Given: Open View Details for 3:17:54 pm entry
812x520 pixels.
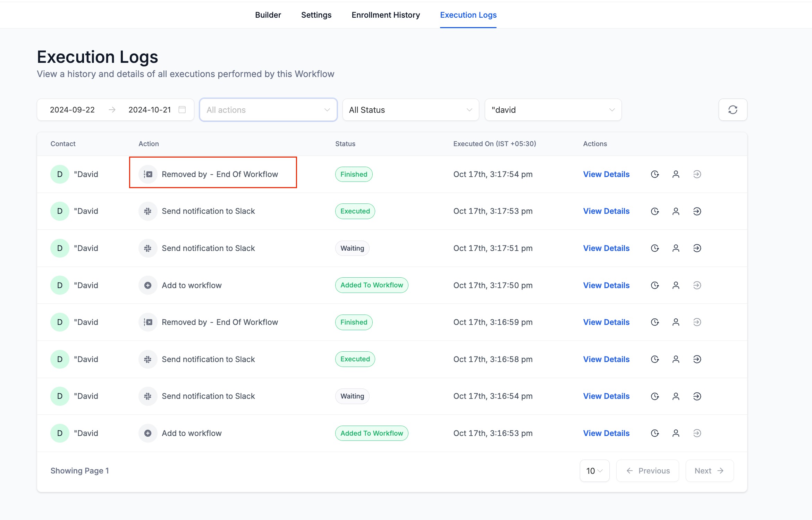Looking at the screenshot, I should click(x=606, y=174).
